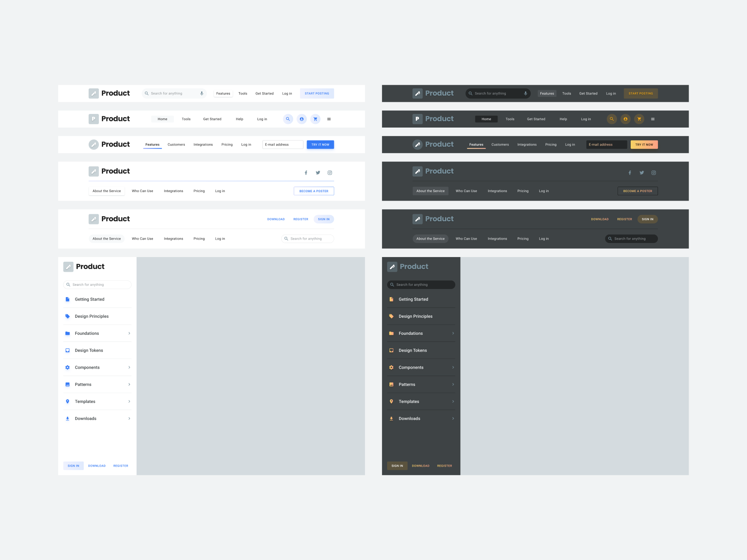The height and width of the screenshot is (560, 747).
Task: Click REGISTER link in fifth dark header
Action: point(624,219)
